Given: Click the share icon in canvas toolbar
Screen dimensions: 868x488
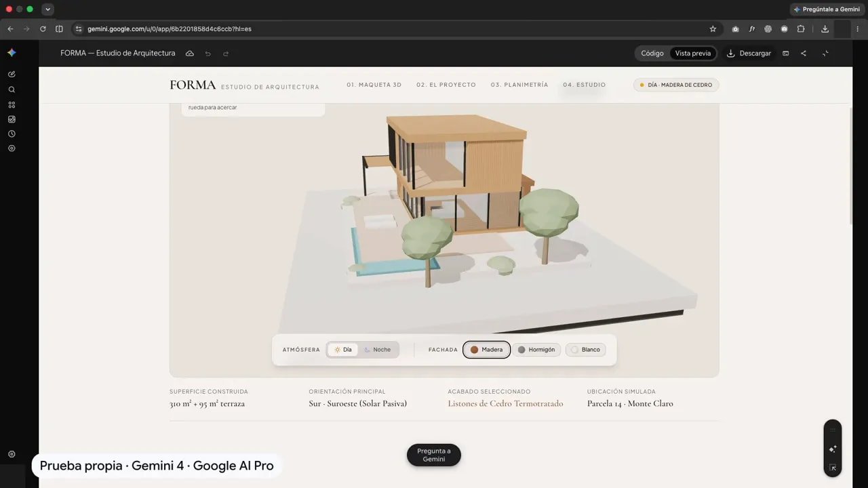Looking at the screenshot, I should pyautogui.click(x=804, y=53).
